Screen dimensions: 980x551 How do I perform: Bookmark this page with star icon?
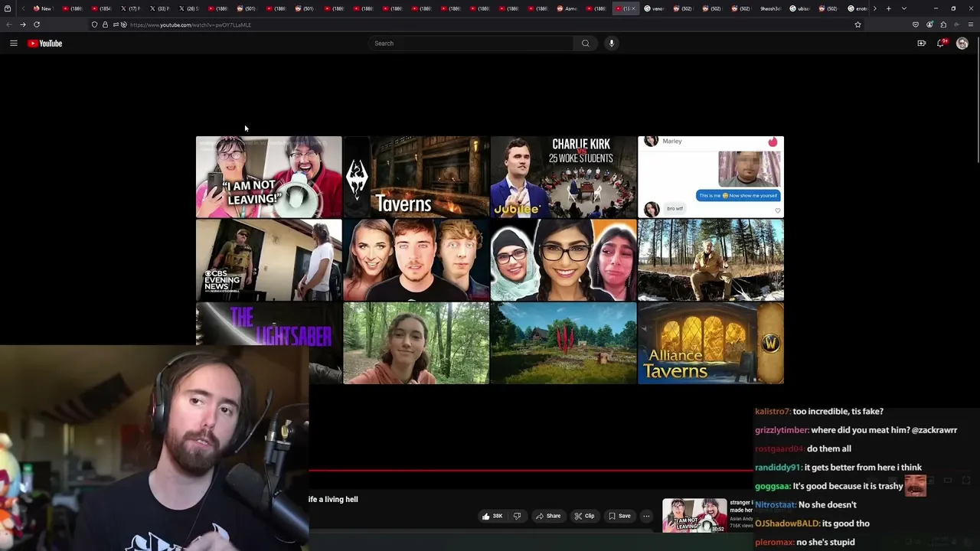click(x=857, y=24)
